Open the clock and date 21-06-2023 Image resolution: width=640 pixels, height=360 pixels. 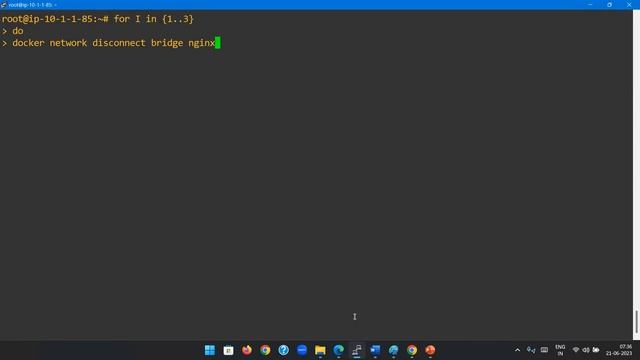point(619,350)
